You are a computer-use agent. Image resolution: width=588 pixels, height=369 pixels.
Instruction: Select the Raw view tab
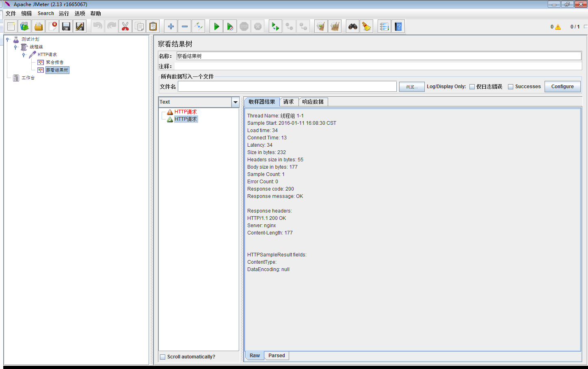coord(255,356)
